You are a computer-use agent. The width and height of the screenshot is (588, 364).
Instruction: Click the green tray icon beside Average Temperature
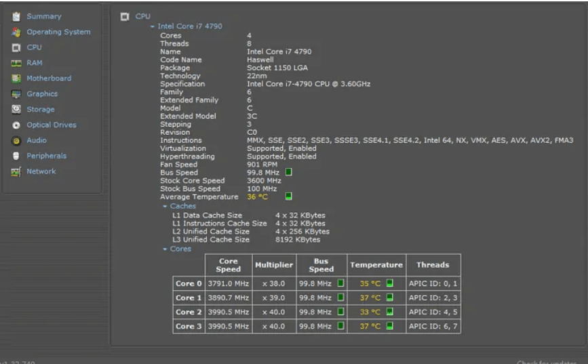pos(288,196)
